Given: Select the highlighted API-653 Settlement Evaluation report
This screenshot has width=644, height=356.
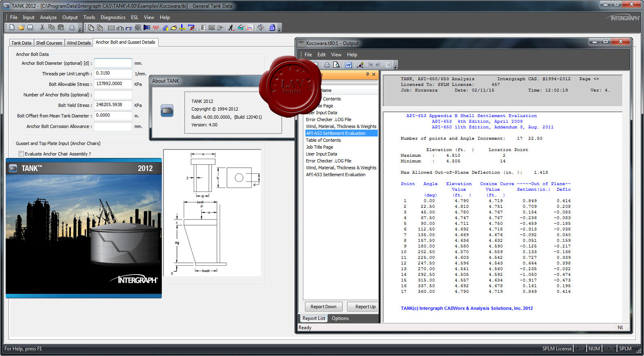Looking at the screenshot, I should pyautogui.click(x=341, y=133).
